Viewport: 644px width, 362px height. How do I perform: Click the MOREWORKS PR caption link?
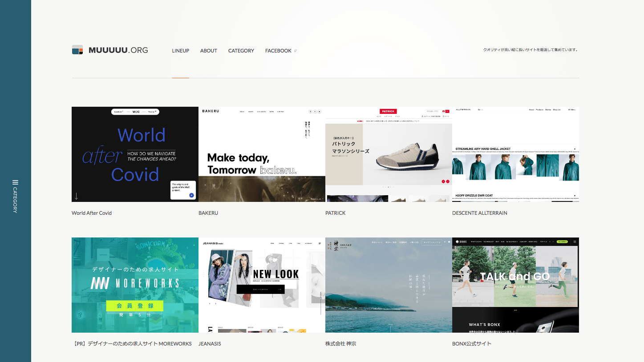tap(132, 344)
